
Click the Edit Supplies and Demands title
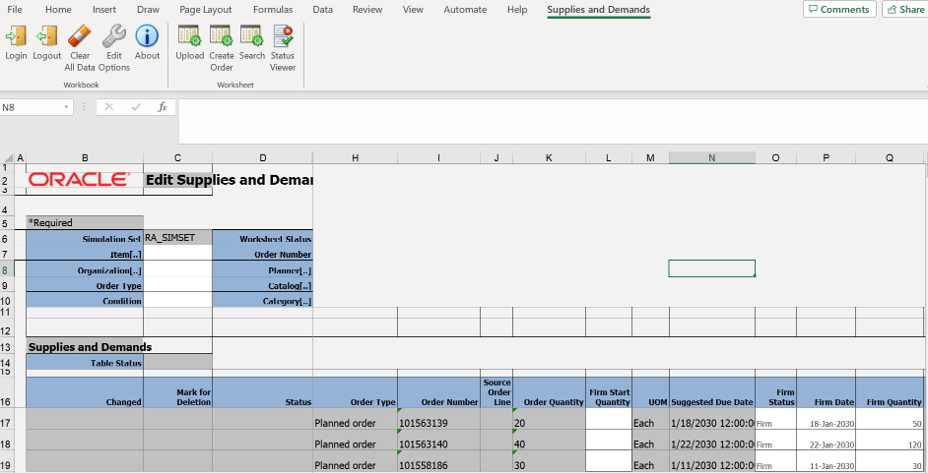(x=229, y=180)
